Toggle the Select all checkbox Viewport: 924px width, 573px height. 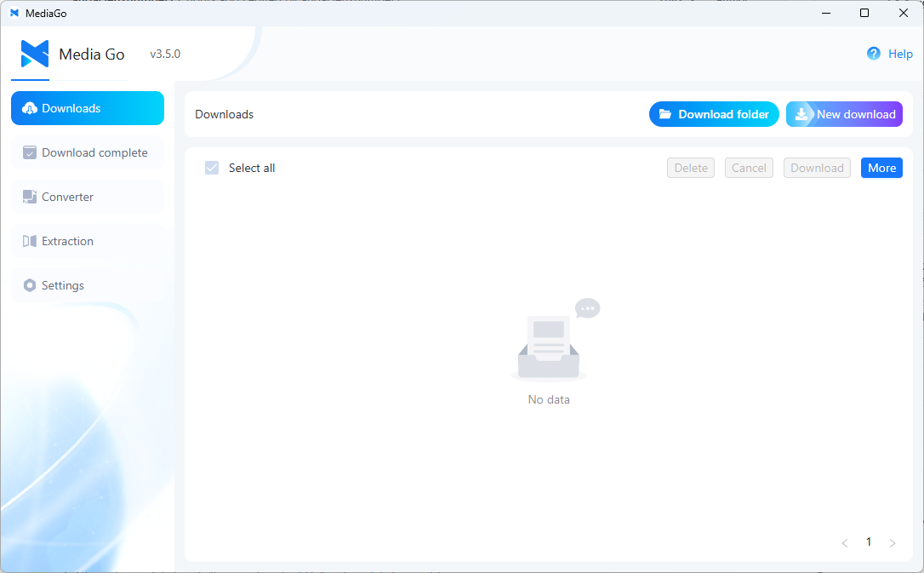212,168
